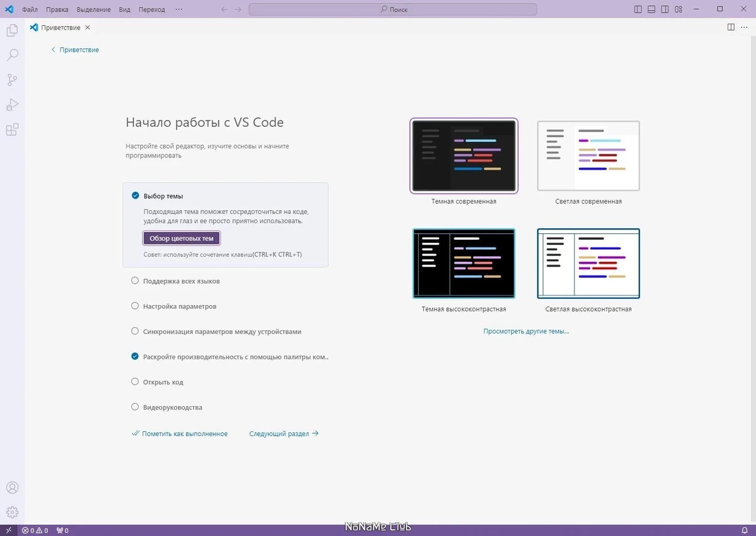Open the Source Control view
Viewport: 756px width, 536px height.
[x=12, y=80]
